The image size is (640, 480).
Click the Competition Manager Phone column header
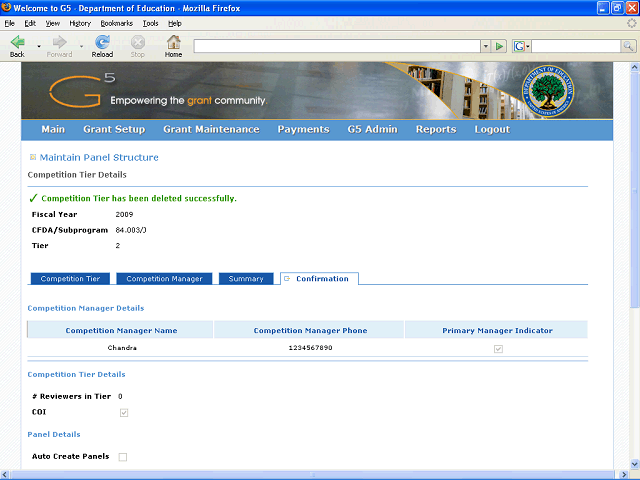[x=310, y=330]
